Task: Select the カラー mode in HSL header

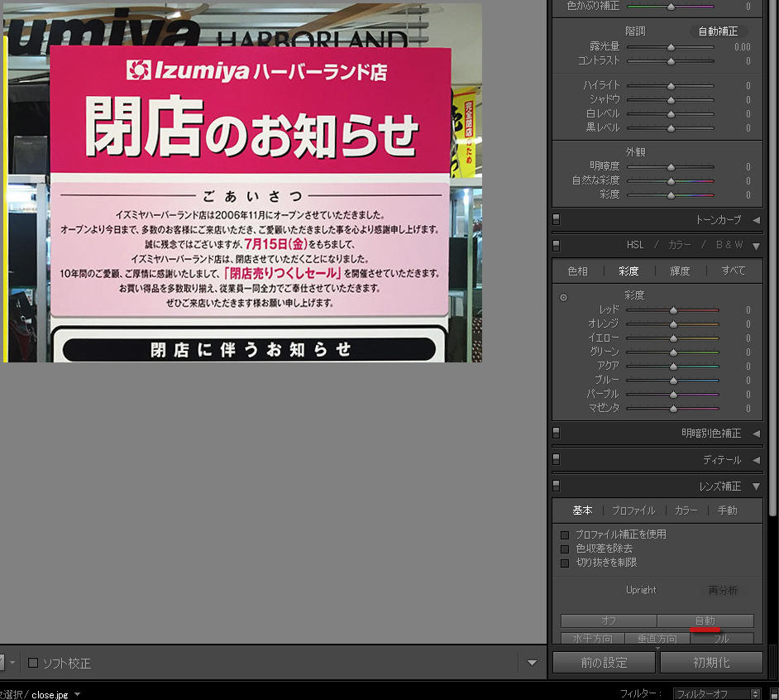Action: pyautogui.click(x=679, y=245)
